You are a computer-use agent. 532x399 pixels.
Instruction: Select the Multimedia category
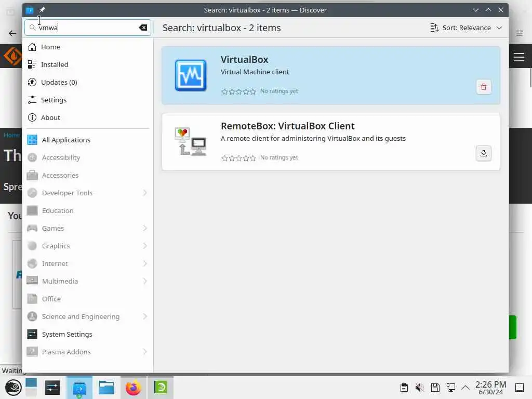tap(60, 281)
